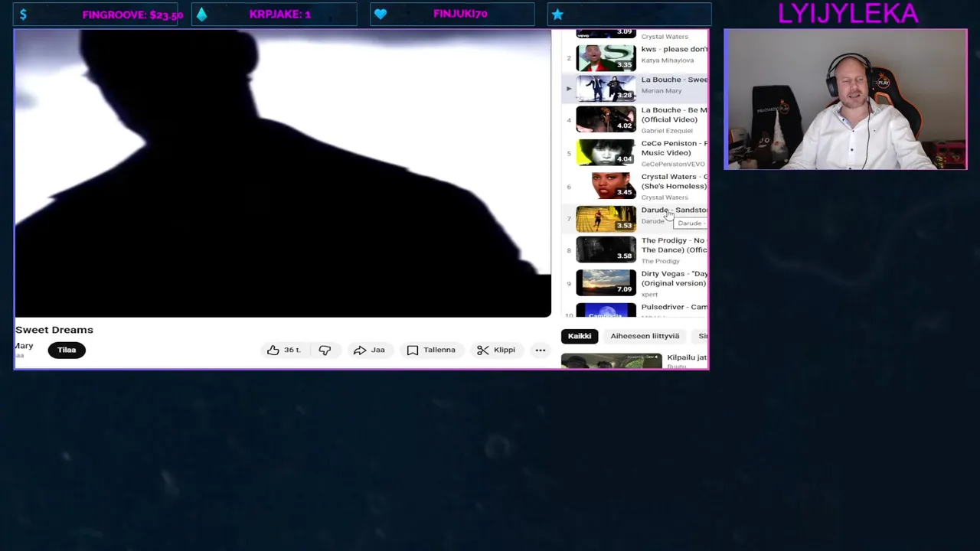The width and height of the screenshot is (980, 551).
Task: Click The Prodigy channel name
Action: 661,261
